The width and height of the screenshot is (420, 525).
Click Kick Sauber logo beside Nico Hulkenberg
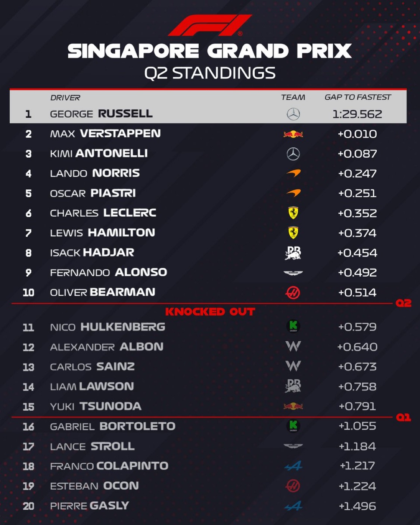coord(293,327)
